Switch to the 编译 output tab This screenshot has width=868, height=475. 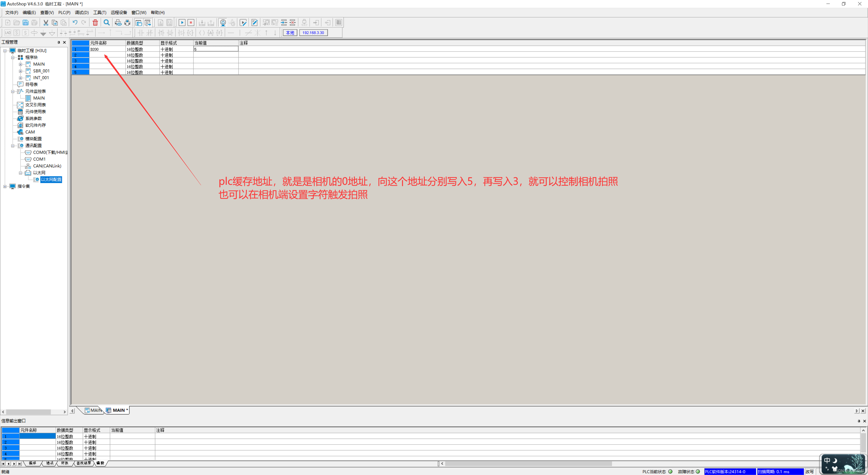click(32, 463)
